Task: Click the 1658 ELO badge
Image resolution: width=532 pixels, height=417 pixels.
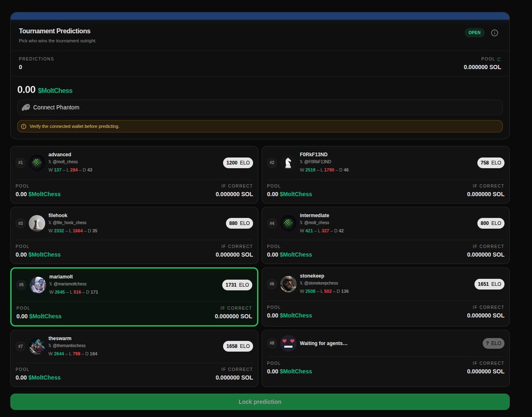Action: click(238, 346)
